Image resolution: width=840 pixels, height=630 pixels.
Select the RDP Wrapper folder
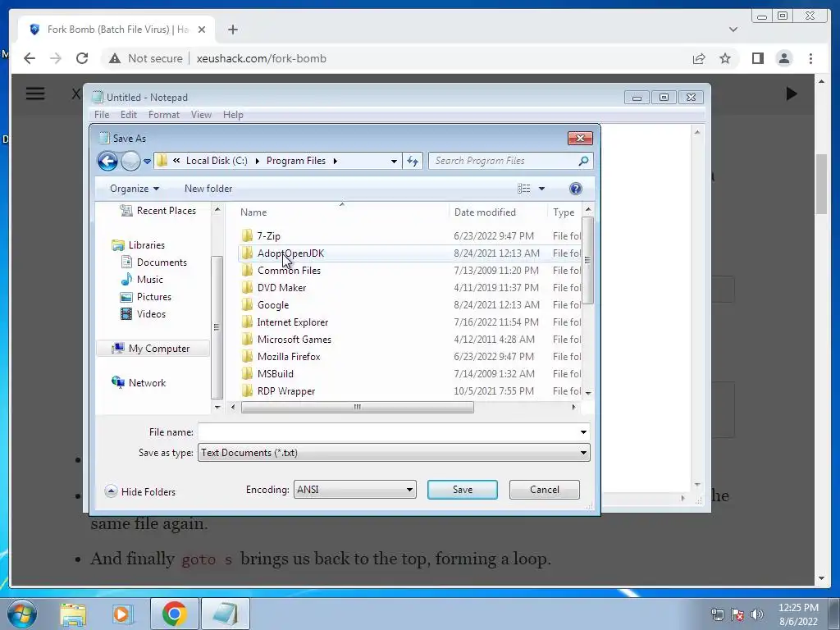tap(286, 391)
